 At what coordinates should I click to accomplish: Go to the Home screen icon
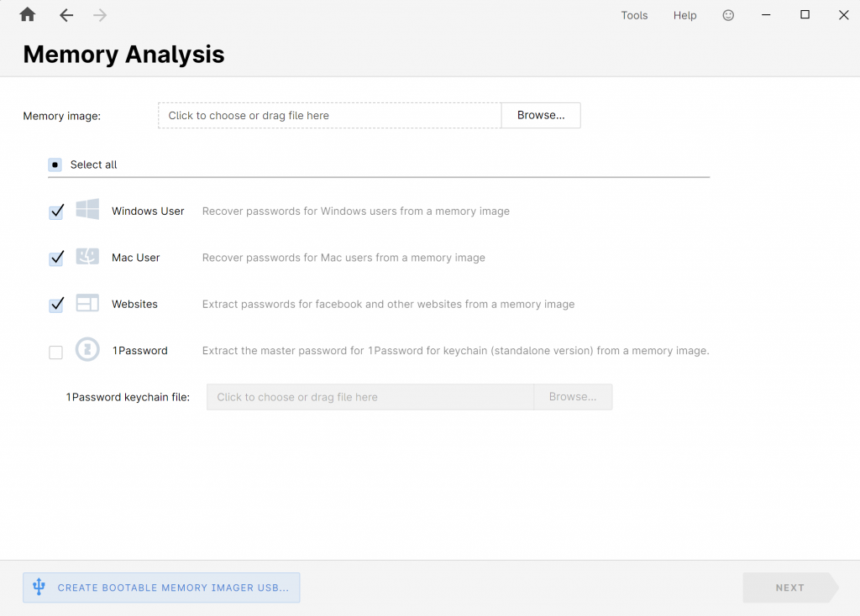(28, 15)
